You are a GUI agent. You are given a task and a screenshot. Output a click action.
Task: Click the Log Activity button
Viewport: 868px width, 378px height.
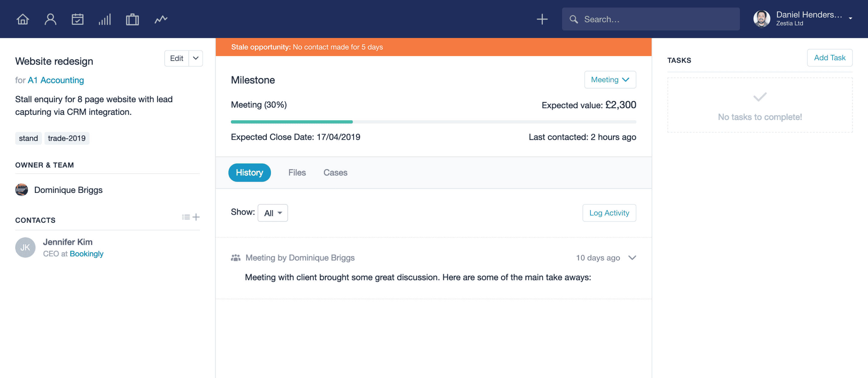pyautogui.click(x=609, y=213)
